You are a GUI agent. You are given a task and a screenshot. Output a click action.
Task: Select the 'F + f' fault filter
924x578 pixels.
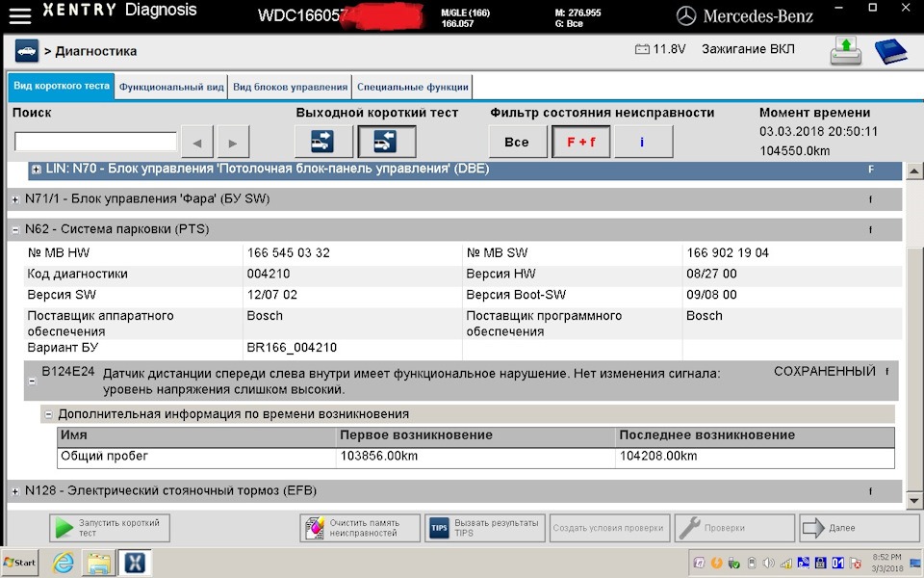[581, 143]
